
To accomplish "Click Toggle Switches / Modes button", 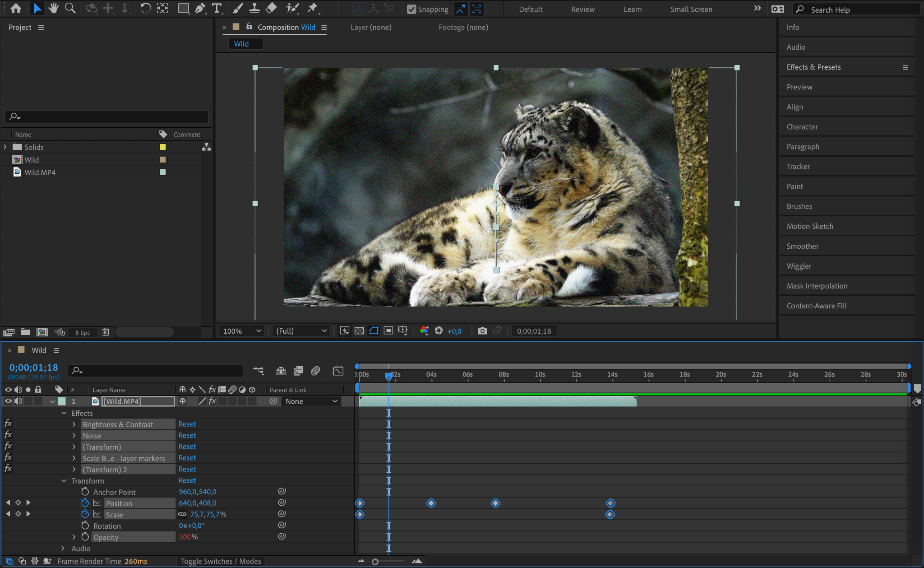I will 221,561.
